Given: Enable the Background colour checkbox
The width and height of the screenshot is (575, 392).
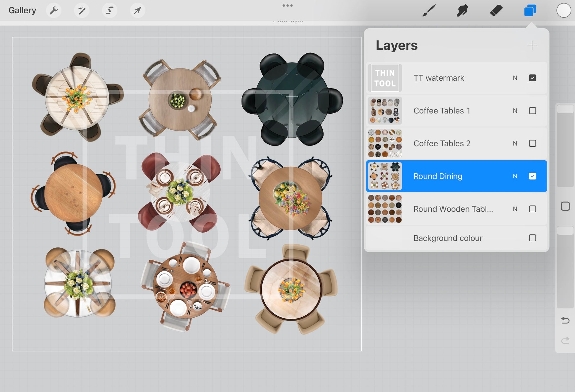Looking at the screenshot, I should pyautogui.click(x=532, y=238).
